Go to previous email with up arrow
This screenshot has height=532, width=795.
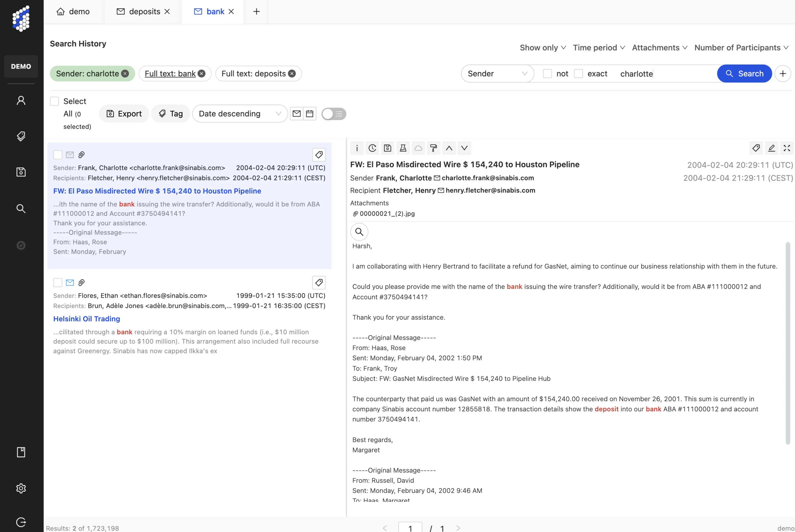tap(449, 148)
